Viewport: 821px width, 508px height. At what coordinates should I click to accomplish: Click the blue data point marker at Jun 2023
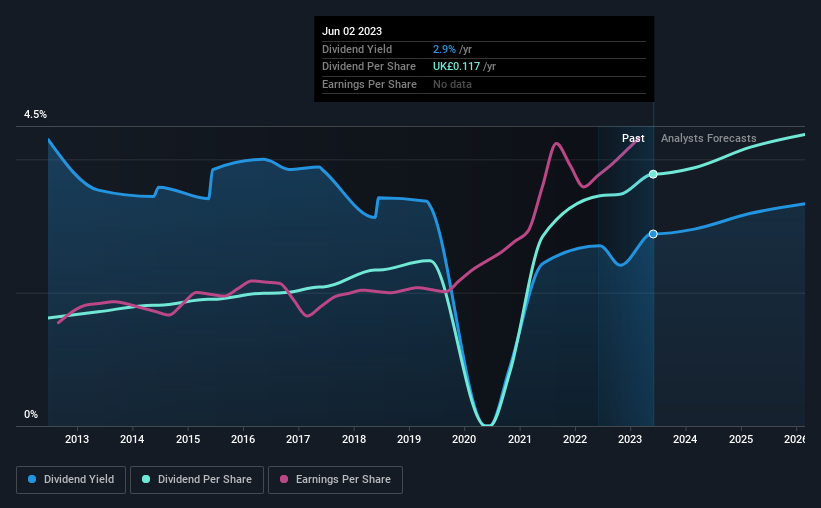pos(653,234)
